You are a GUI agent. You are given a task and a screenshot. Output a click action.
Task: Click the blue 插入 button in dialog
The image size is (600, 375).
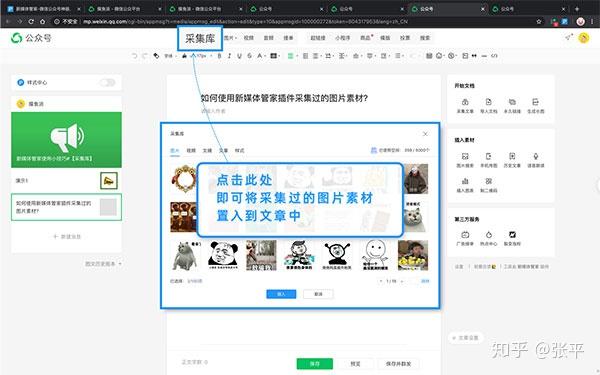coord(281,294)
